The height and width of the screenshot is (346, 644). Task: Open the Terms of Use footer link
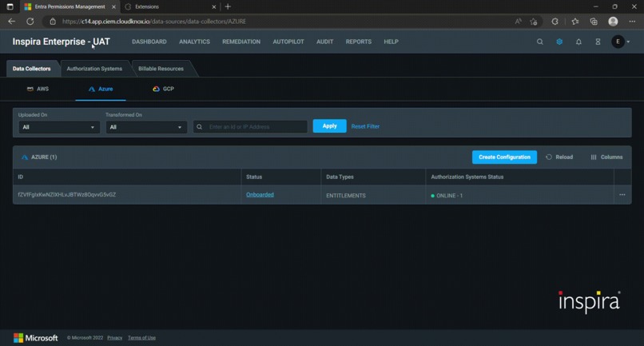point(141,338)
